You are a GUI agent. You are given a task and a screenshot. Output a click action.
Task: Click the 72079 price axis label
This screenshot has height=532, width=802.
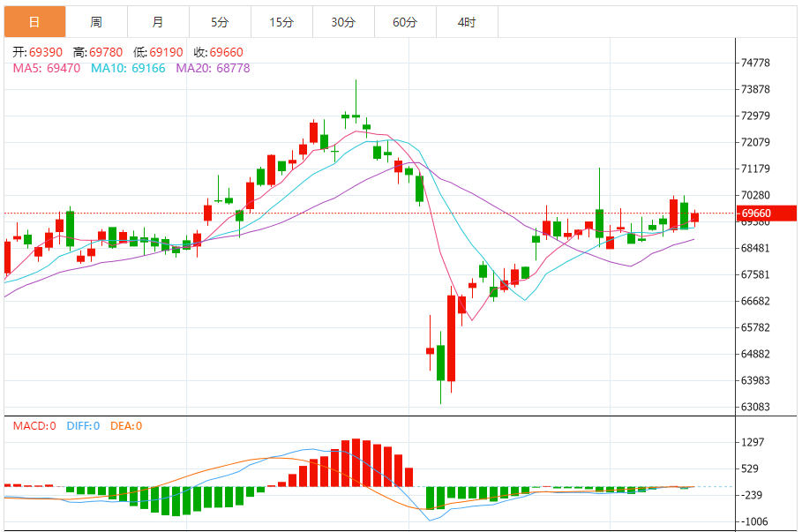click(x=755, y=142)
